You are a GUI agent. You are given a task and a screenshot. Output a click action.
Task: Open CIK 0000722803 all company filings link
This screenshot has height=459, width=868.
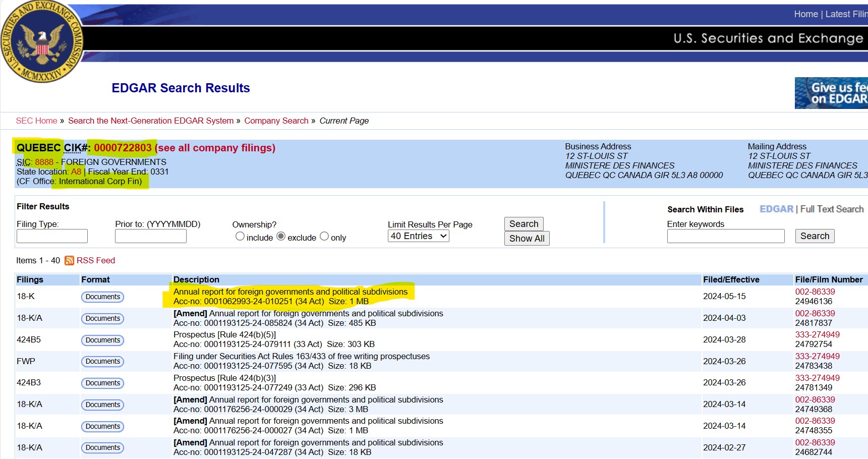pyautogui.click(x=185, y=148)
